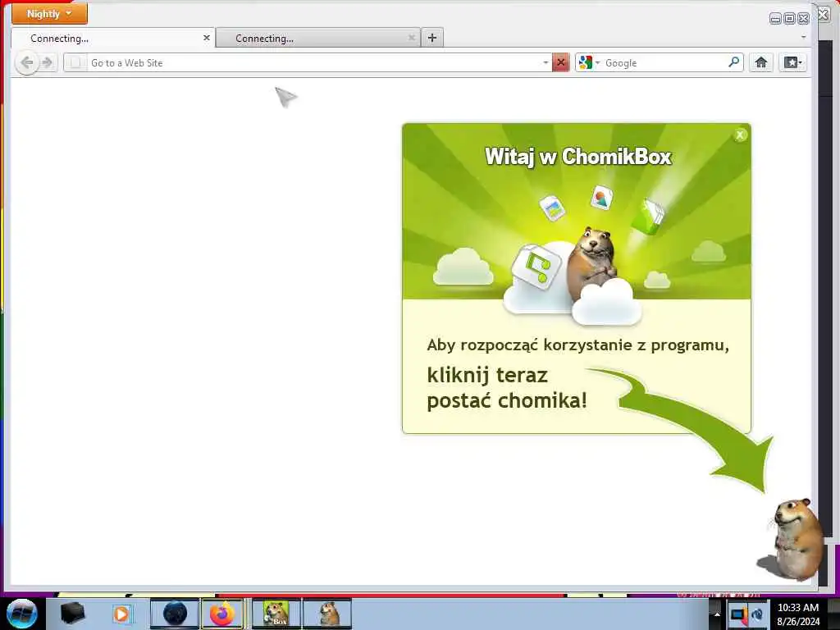Open the 10:33 AM clock in the tray

tap(798, 614)
